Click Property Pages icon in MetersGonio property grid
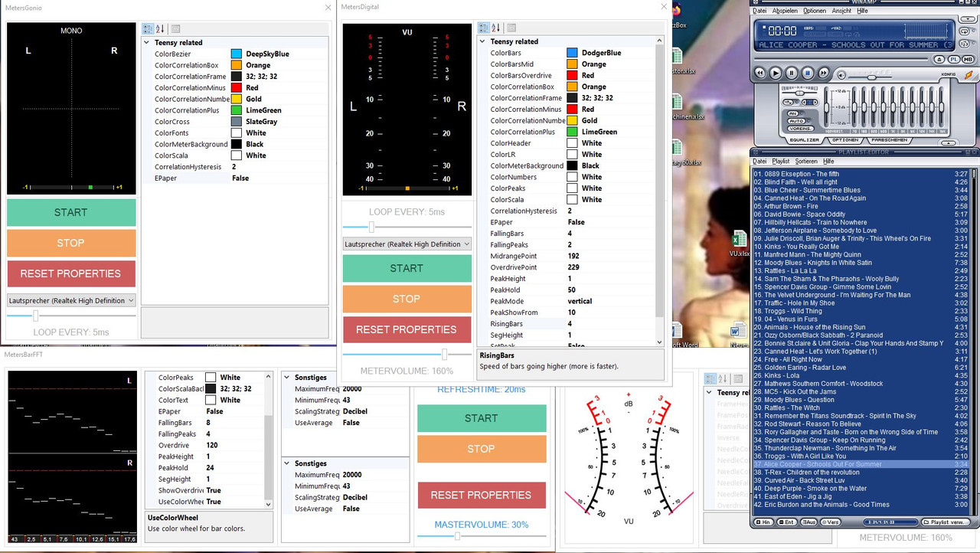Image resolution: width=980 pixels, height=553 pixels. coord(175,28)
